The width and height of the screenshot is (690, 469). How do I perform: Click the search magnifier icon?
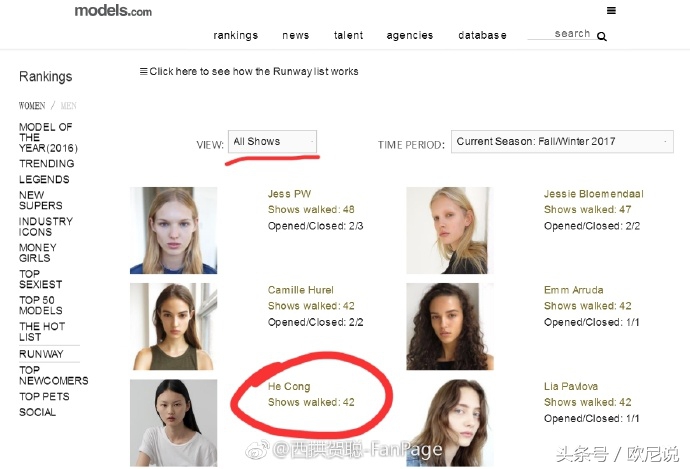602,36
